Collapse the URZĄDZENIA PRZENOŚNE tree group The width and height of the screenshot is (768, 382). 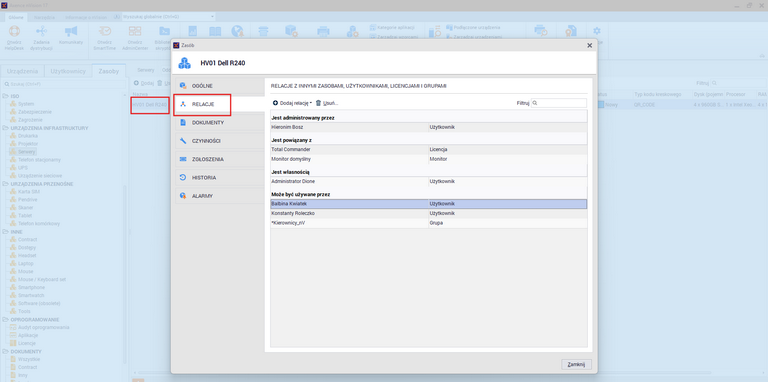point(5,184)
